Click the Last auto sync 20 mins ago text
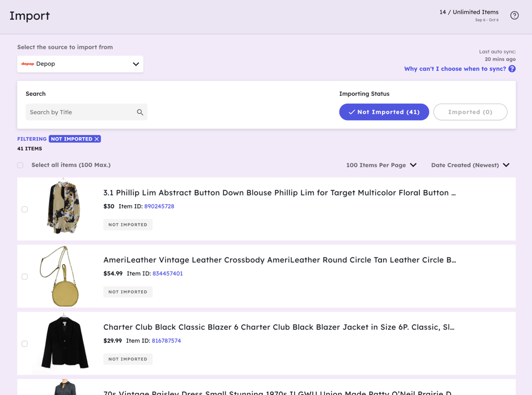This screenshot has width=532, height=395. point(497,55)
